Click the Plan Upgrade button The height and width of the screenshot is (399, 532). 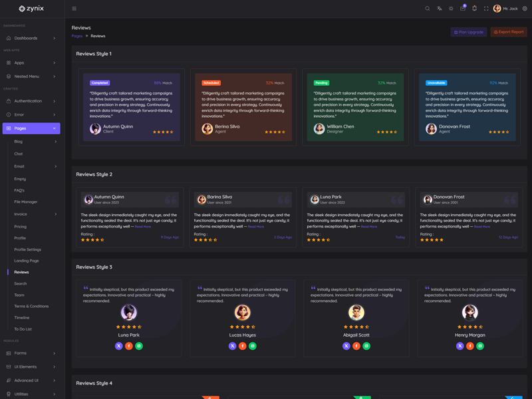pos(469,32)
